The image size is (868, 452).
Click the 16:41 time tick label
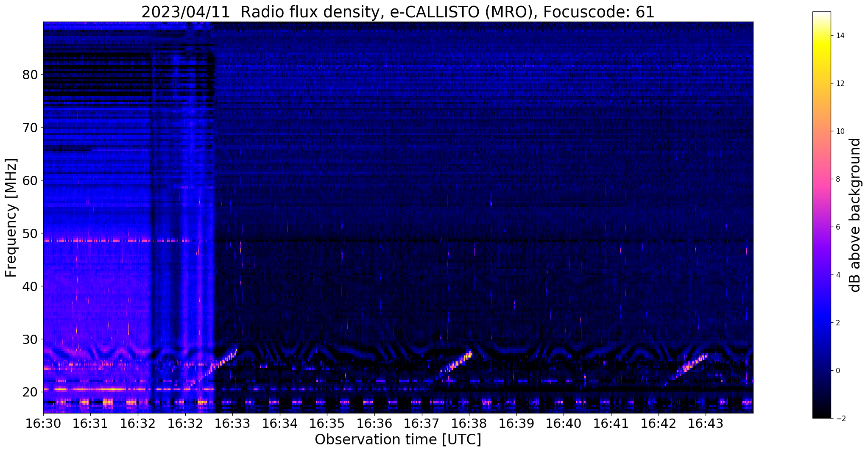611,424
